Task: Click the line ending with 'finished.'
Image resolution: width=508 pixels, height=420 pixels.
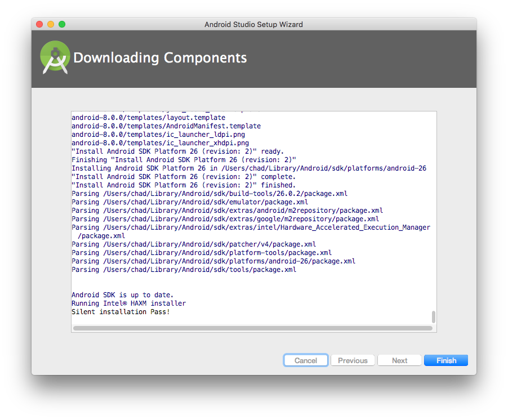Action: pos(184,185)
